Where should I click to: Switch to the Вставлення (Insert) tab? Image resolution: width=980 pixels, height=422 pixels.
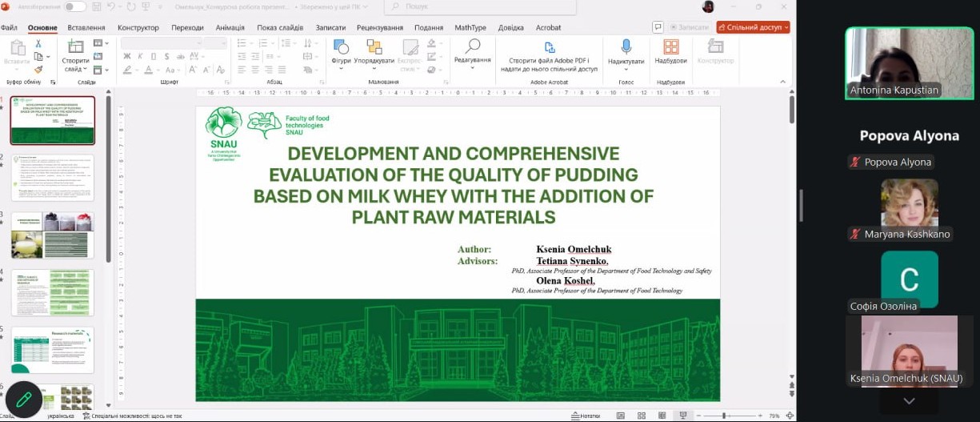86,27
